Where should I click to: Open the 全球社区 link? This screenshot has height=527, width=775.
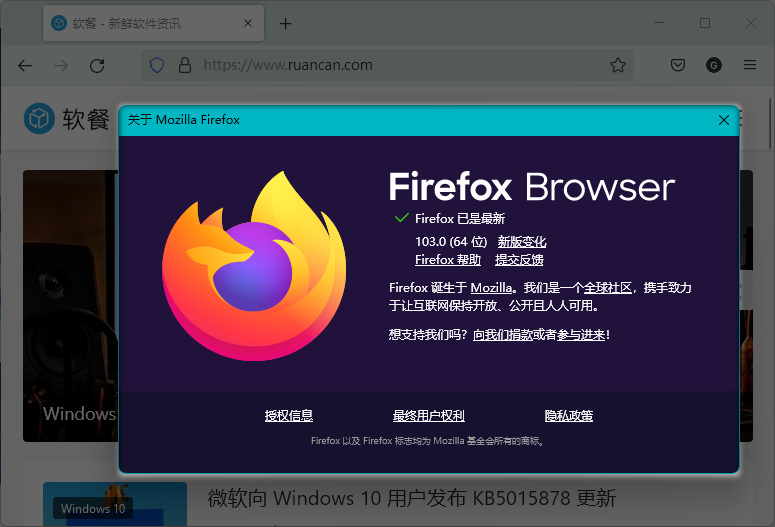tap(608, 288)
